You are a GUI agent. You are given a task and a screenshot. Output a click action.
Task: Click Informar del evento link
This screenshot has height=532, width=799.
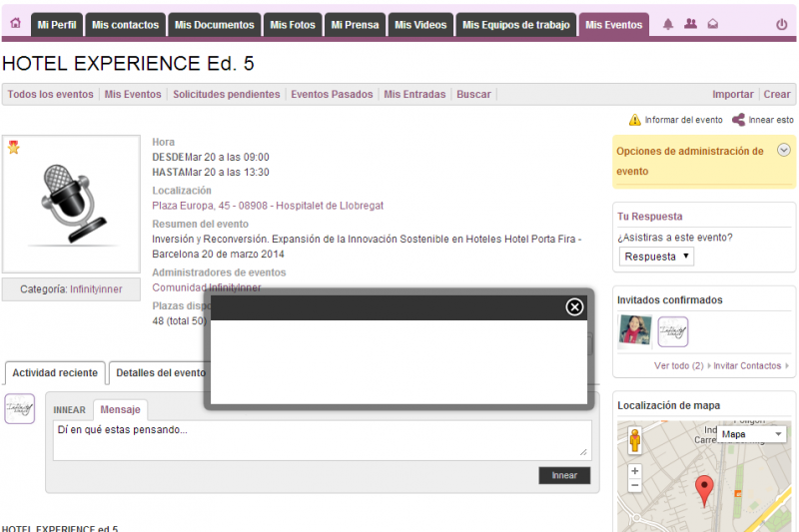tap(683, 120)
